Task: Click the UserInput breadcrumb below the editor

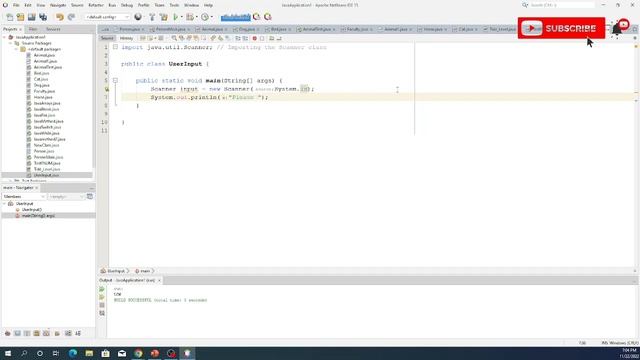Action: click(x=115, y=271)
